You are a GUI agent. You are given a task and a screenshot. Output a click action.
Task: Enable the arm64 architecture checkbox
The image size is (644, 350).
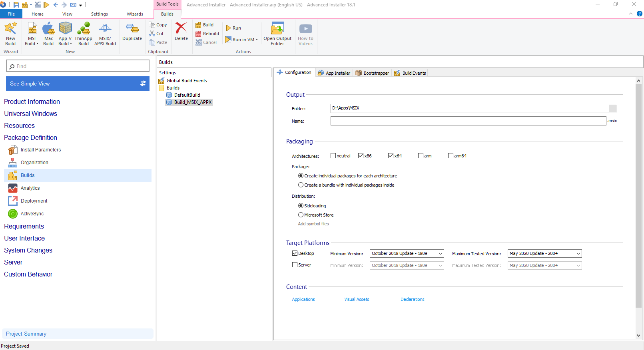point(451,156)
